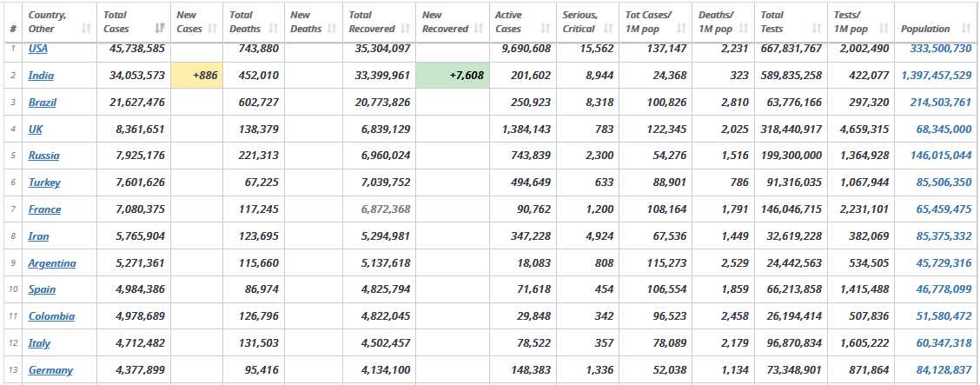Select USA serious critical 15,562
980x385 pixels.
(x=597, y=49)
